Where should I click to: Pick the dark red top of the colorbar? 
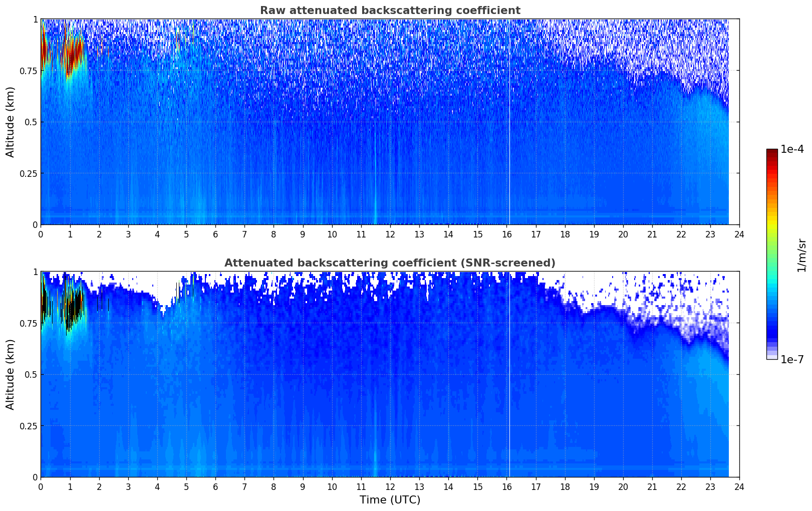[x=772, y=153]
